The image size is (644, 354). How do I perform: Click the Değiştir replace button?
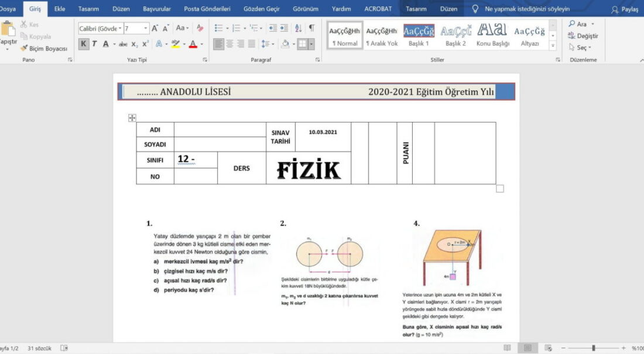(583, 36)
